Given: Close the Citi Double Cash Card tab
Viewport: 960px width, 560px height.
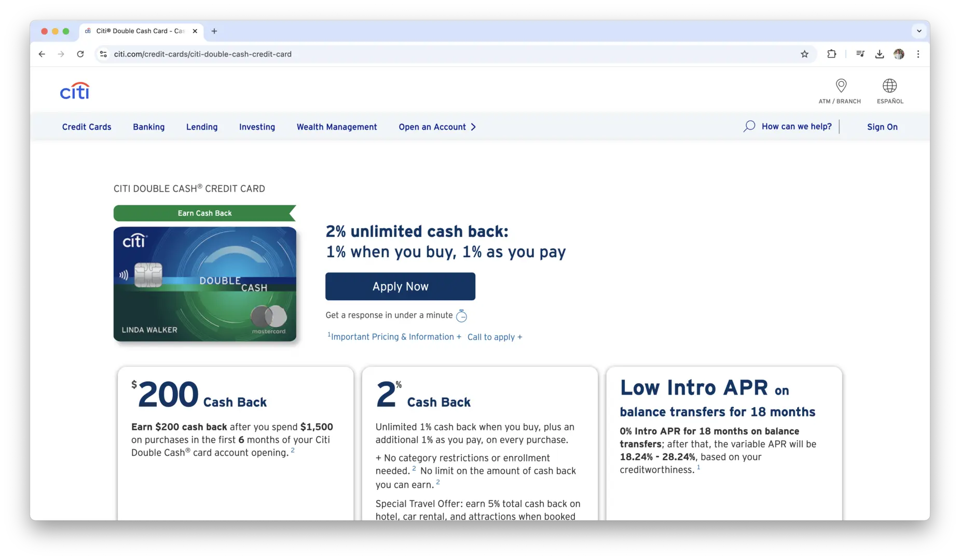Looking at the screenshot, I should pyautogui.click(x=195, y=31).
